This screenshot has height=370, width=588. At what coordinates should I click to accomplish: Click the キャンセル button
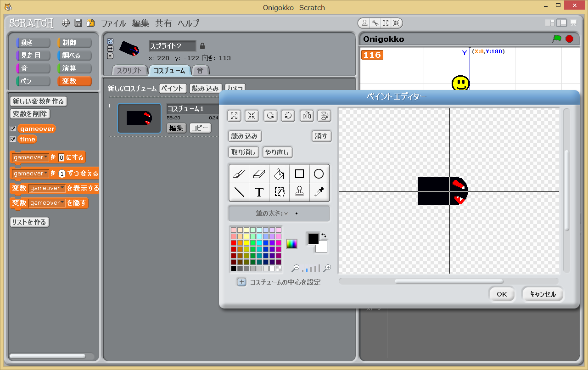(543, 294)
